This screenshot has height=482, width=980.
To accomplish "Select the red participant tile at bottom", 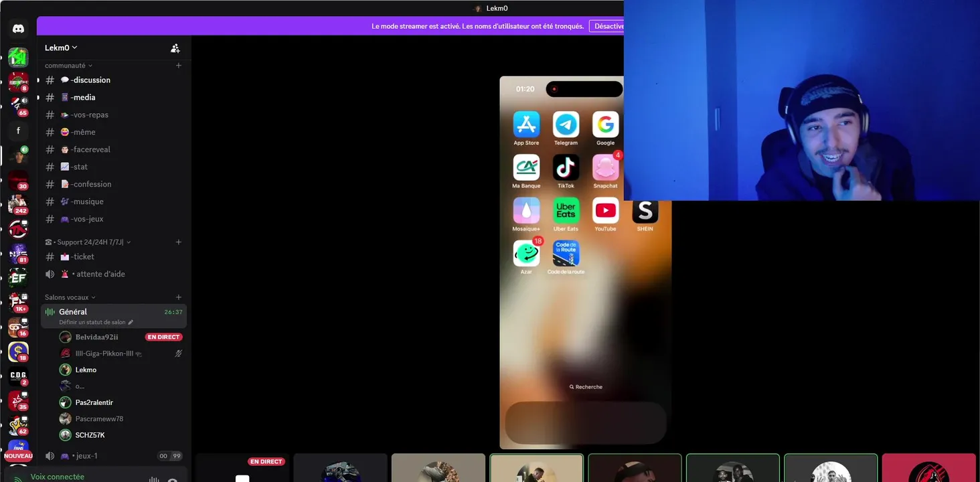I will [928, 468].
